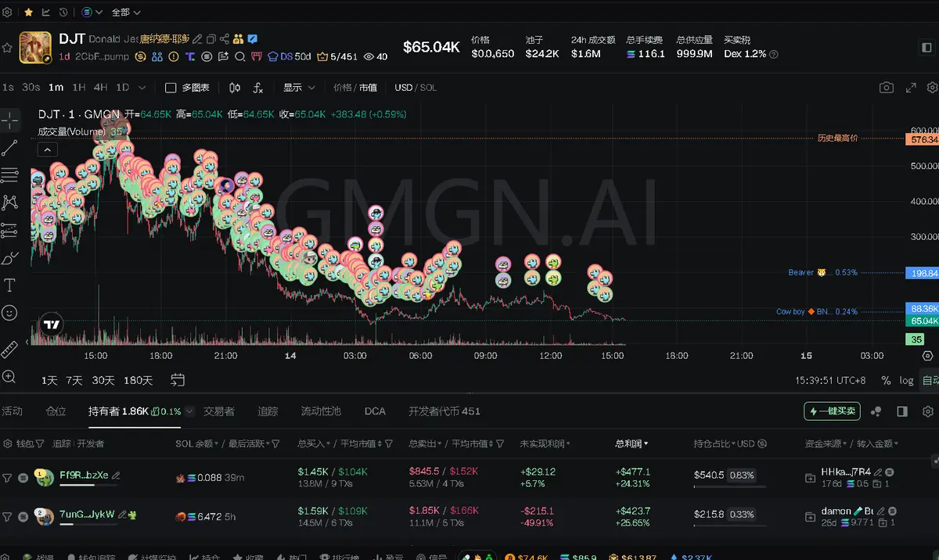Toggle 自动 scale on the chart
The image size is (939, 560).
pyautogui.click(x=930, y=380)
